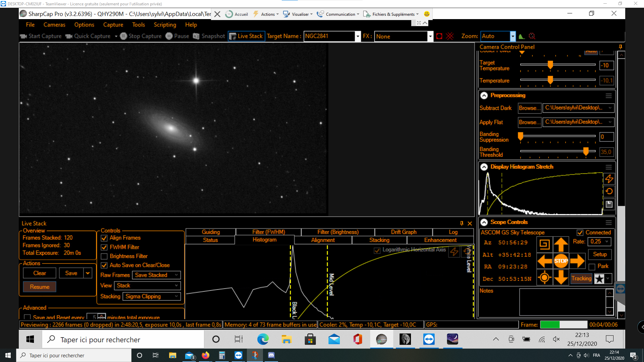The height and width of the screenshot is (362, 644).
Task: Switch to the Drift Graph tab
Action: [x=404, y=232]
